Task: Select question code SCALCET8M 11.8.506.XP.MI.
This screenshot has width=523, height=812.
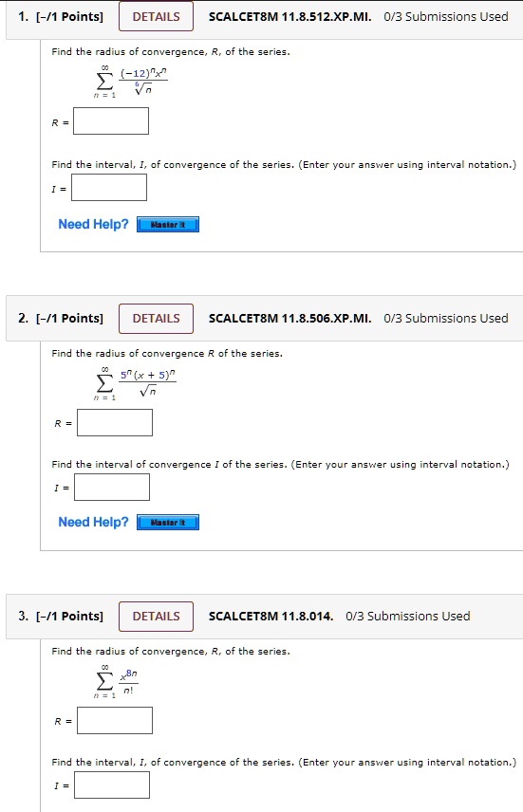Action: coord(290,319)
